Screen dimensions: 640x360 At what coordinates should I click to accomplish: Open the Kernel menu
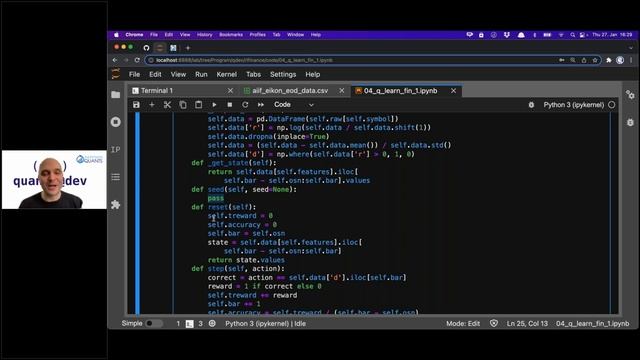[227, 74]
